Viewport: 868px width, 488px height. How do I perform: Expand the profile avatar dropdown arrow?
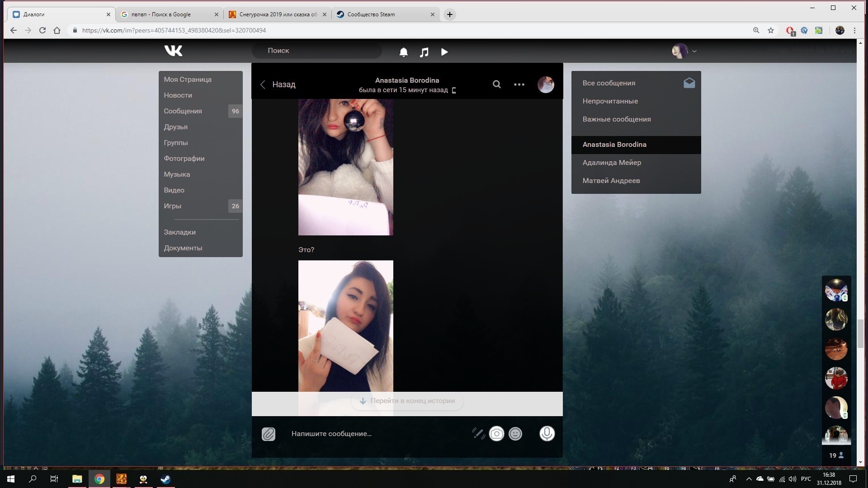[x=694, y=52]
